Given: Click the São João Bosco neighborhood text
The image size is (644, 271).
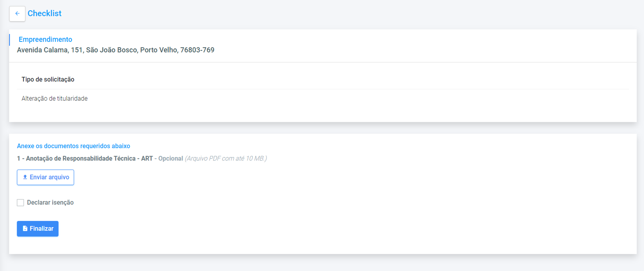Looking at the screenshot, I should coord(111,50).
